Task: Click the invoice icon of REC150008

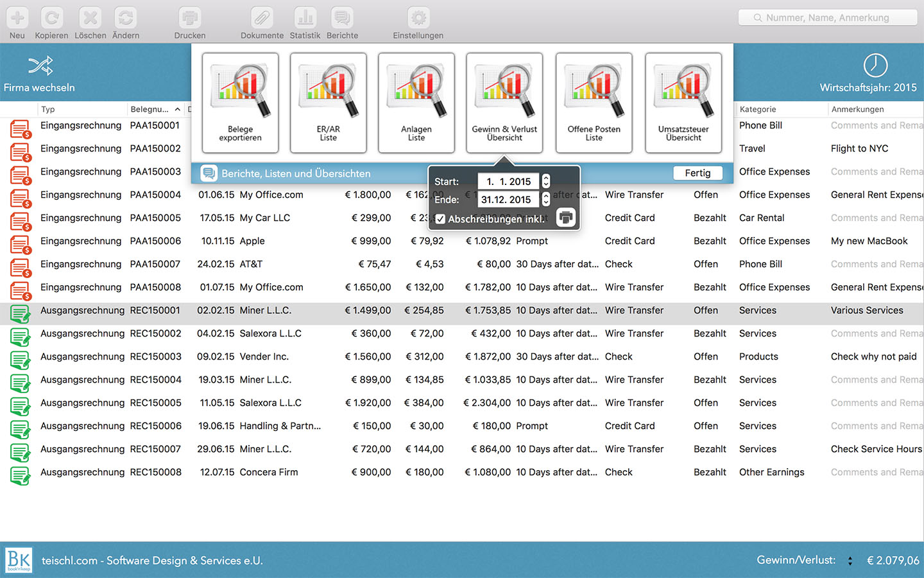Action: point(21,476)
